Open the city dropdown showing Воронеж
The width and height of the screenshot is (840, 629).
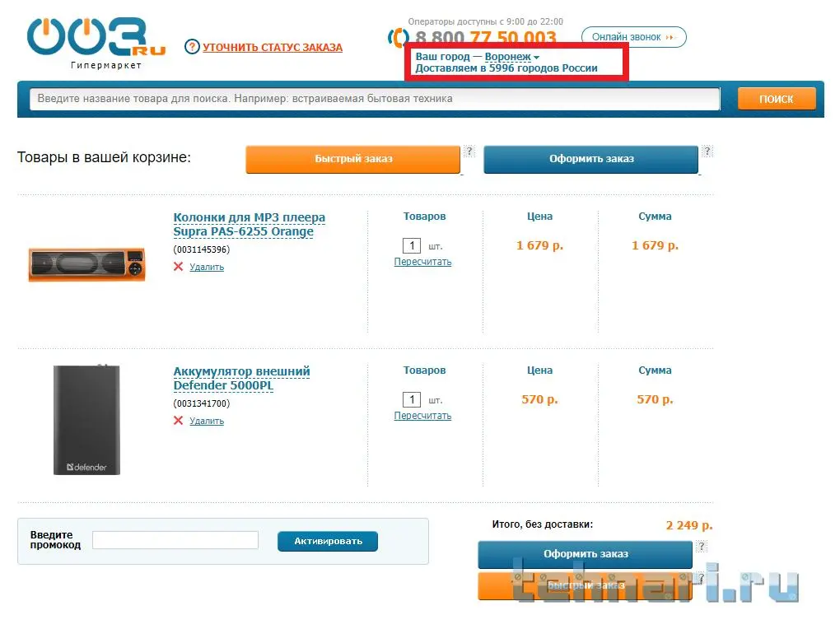pos(511,56)
